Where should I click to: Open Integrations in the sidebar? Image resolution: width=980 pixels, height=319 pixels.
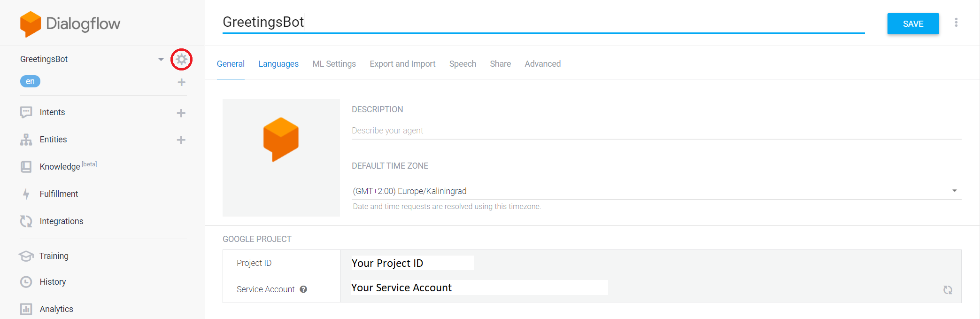pyautogui.click(x=62, y=221)
